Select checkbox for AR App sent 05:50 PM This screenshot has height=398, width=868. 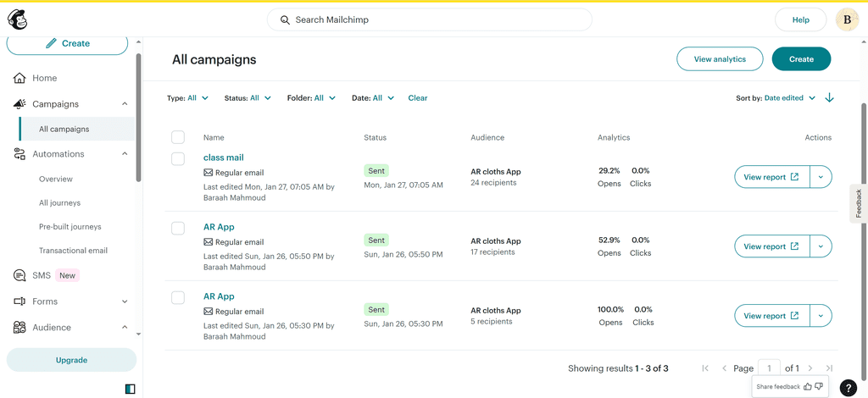(x=178, y=229)
